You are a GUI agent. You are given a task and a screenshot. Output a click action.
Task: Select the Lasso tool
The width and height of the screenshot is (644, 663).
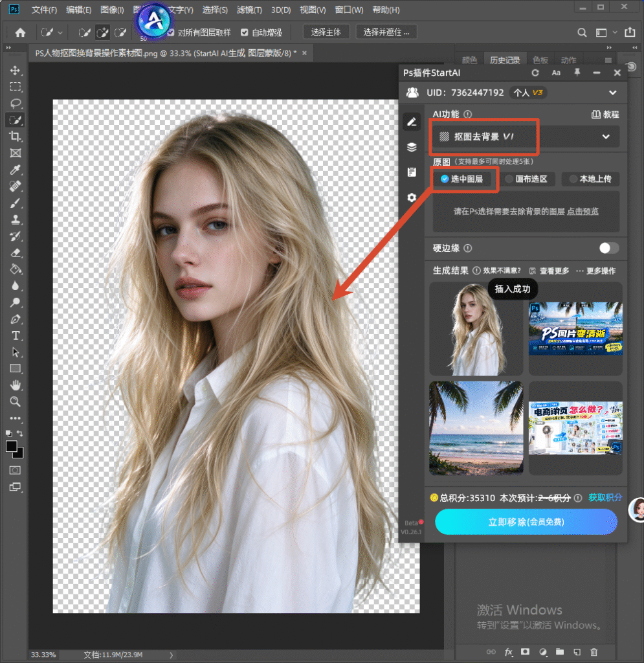point(16,103)
